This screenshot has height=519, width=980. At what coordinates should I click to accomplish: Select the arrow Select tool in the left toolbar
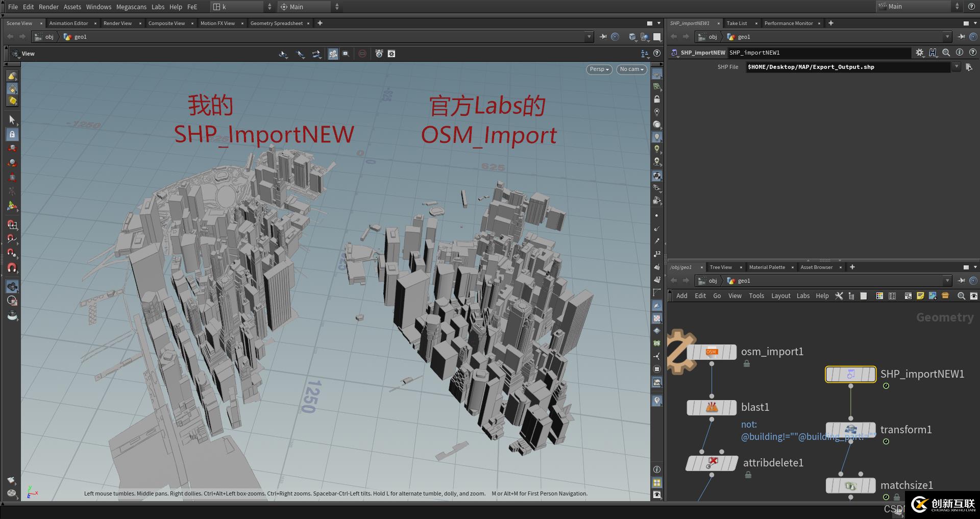(x=12, y=120)
